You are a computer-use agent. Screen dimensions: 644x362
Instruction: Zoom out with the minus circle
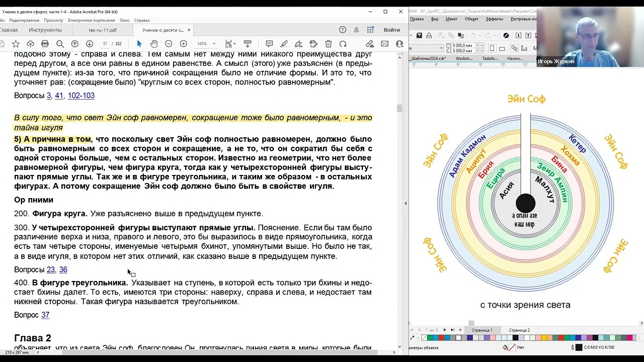pyautogui.click(x=169, y=44)
